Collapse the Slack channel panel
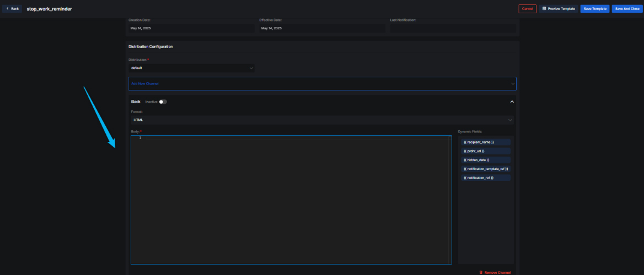 coord(512,102)
